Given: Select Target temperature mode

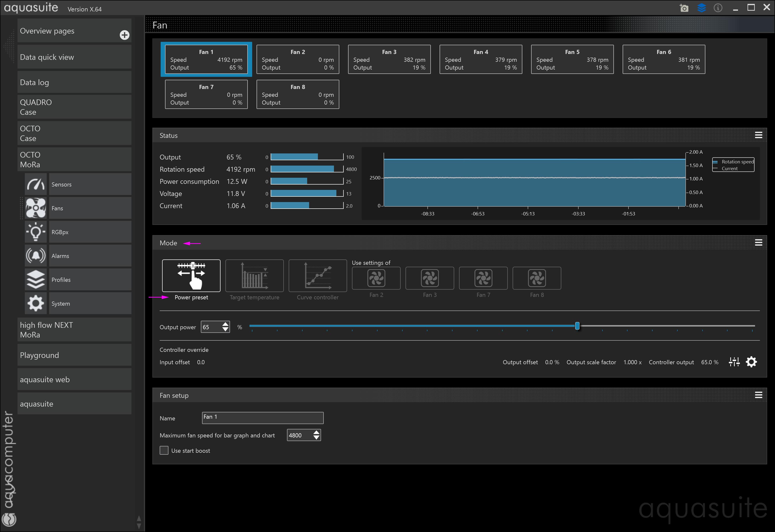Looking at the screenshot, I should point(254,276).
